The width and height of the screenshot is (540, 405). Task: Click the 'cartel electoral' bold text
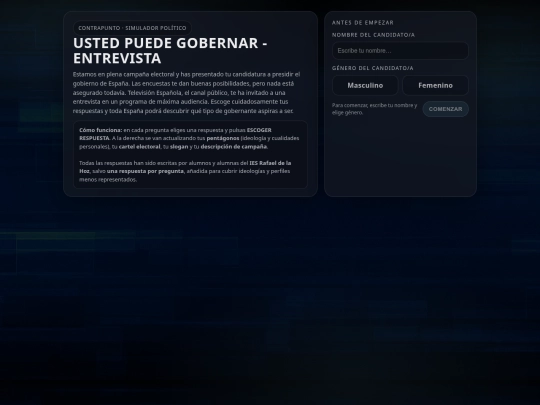pos(139,147)
